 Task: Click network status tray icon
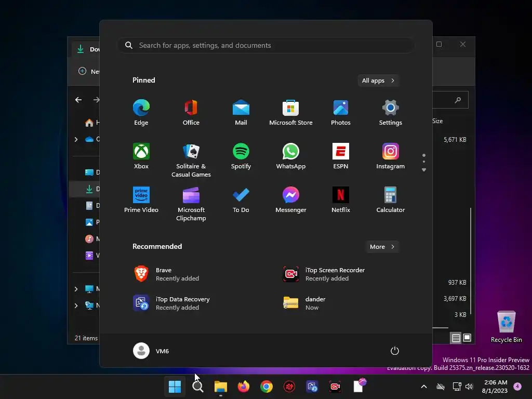pyautogui.click(x=457, y=387)
